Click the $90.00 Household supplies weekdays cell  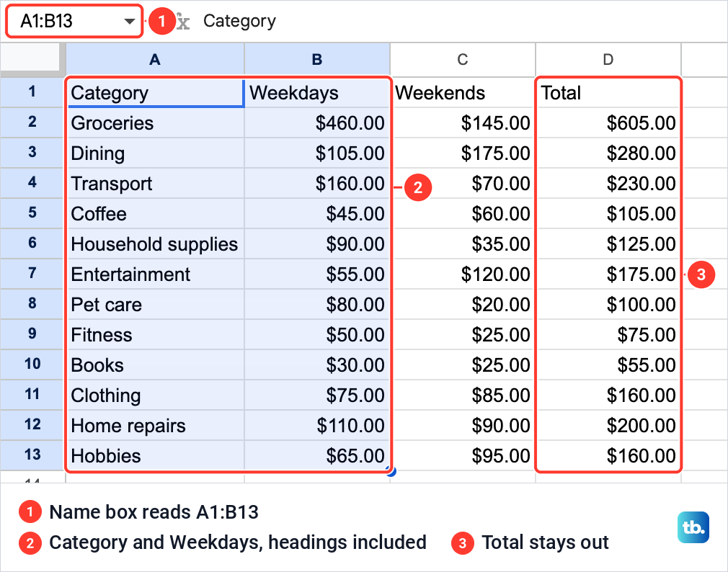click(x=317, y=244)
